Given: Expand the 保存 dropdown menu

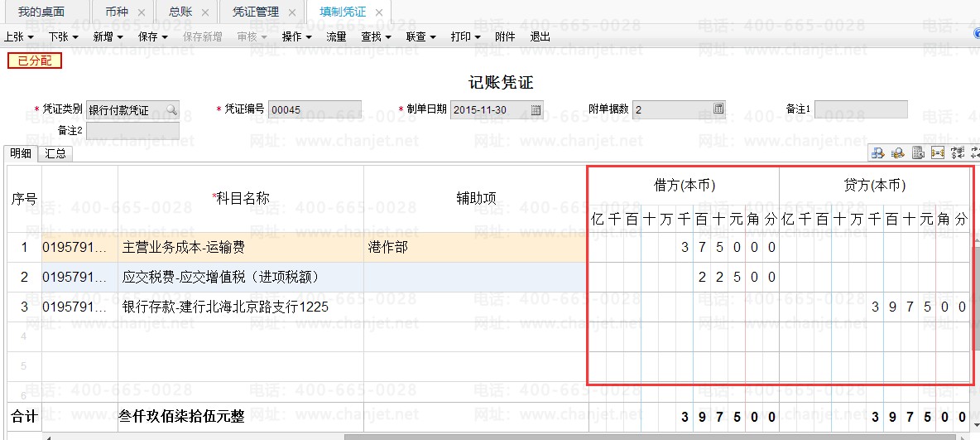Looking at the screenshot, I should coord(153,36).
